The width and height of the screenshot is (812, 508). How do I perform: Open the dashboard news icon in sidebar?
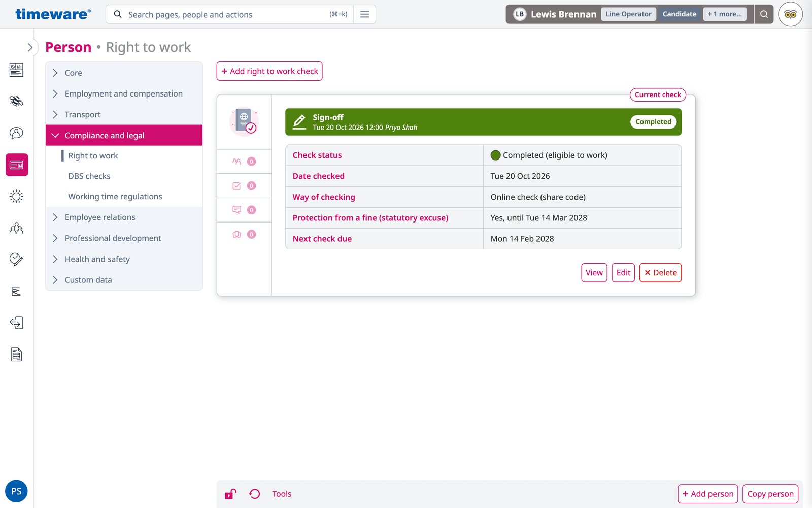coord(16,70)
